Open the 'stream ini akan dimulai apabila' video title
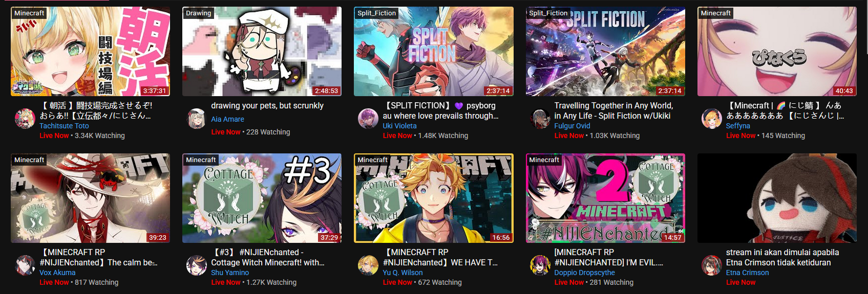This screenshot has width=868, height=294. coord(782,257)
